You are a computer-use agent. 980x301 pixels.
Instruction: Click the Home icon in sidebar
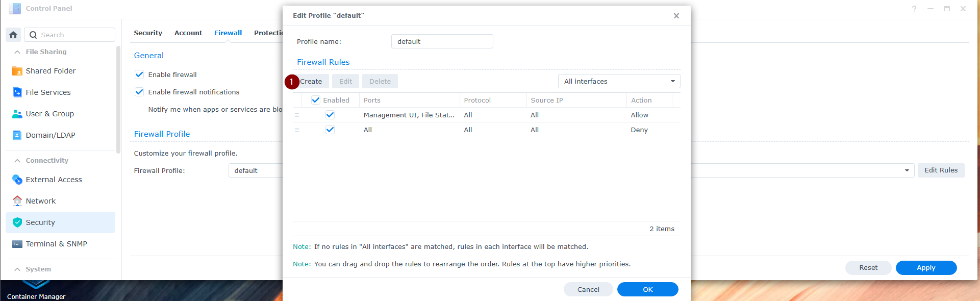click(13, 35)
